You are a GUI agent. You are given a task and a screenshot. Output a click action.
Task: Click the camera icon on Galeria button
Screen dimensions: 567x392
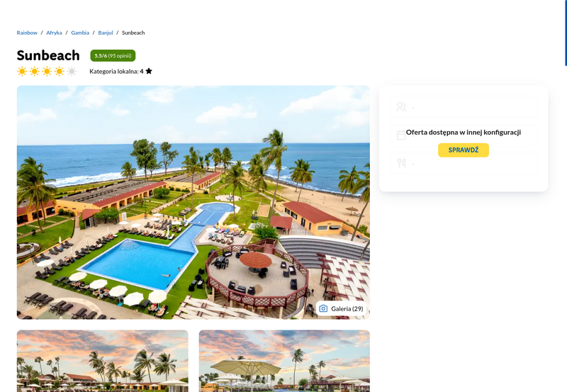(x=323, y=308)
